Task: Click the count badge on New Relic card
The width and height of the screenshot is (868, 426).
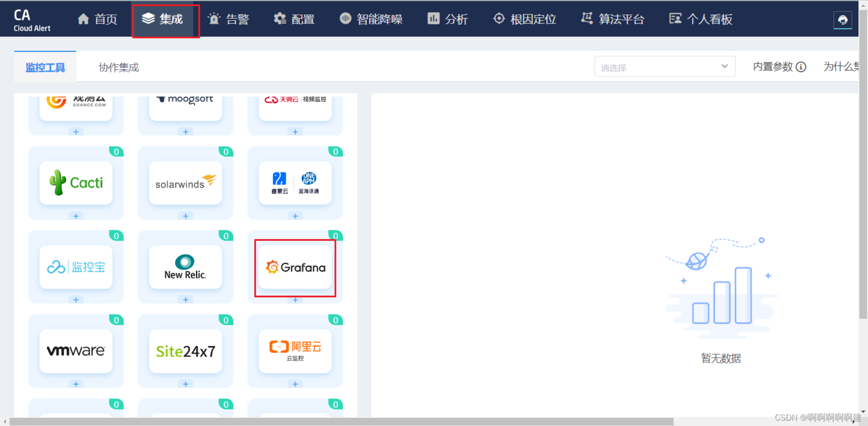Action: point(226,236)
